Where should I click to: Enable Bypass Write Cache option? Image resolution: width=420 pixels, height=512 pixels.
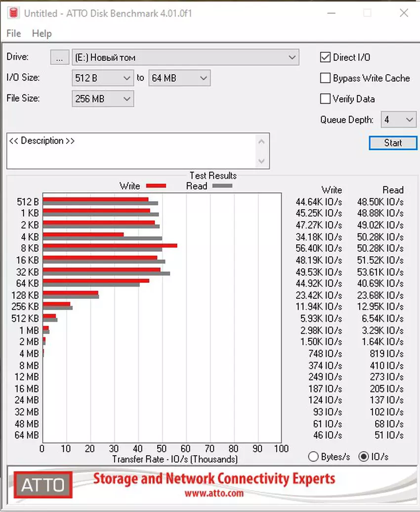(x=325, y=78)
